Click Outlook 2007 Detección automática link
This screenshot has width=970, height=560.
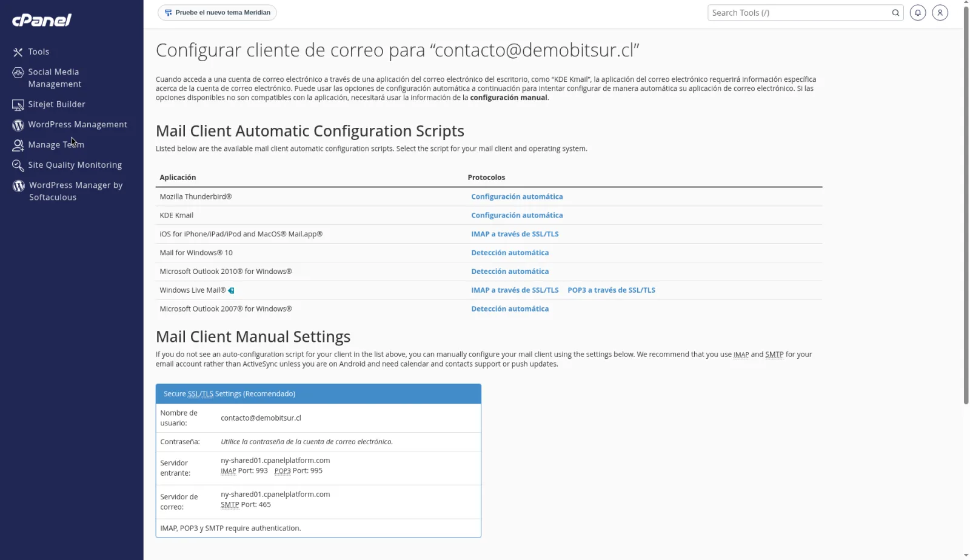[x=510, y=309]
